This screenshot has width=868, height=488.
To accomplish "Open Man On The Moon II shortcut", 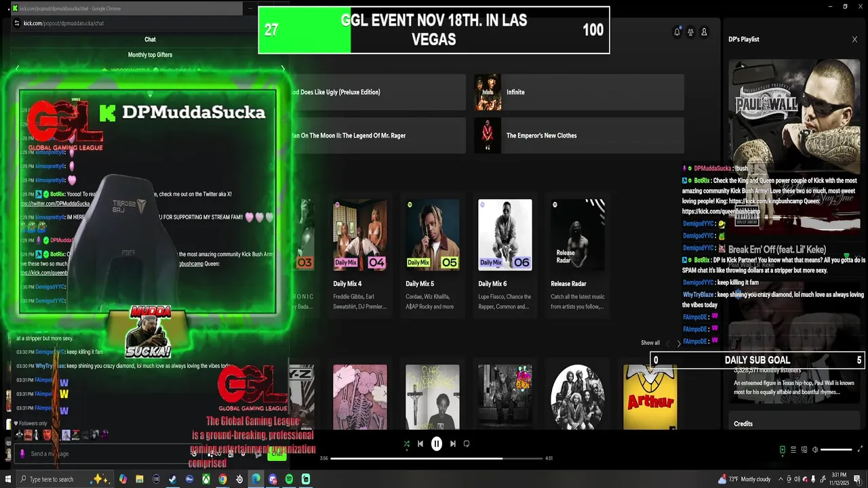I will 377,136.
